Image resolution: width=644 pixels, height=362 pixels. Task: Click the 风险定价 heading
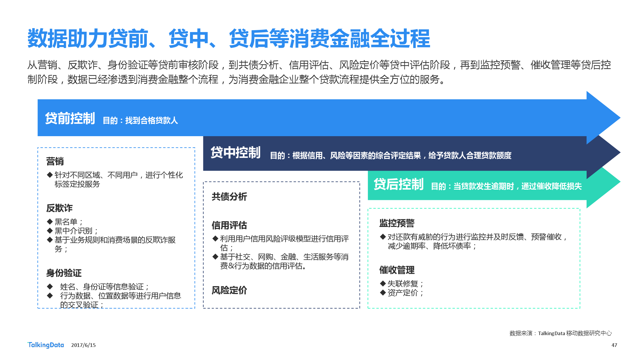pos(229,290)
